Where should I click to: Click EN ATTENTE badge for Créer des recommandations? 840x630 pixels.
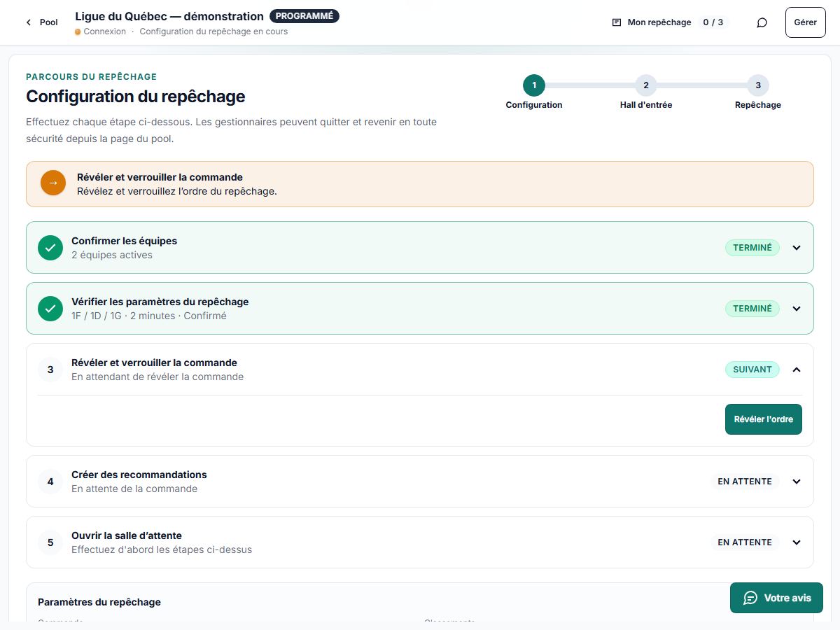click(745, 482)
